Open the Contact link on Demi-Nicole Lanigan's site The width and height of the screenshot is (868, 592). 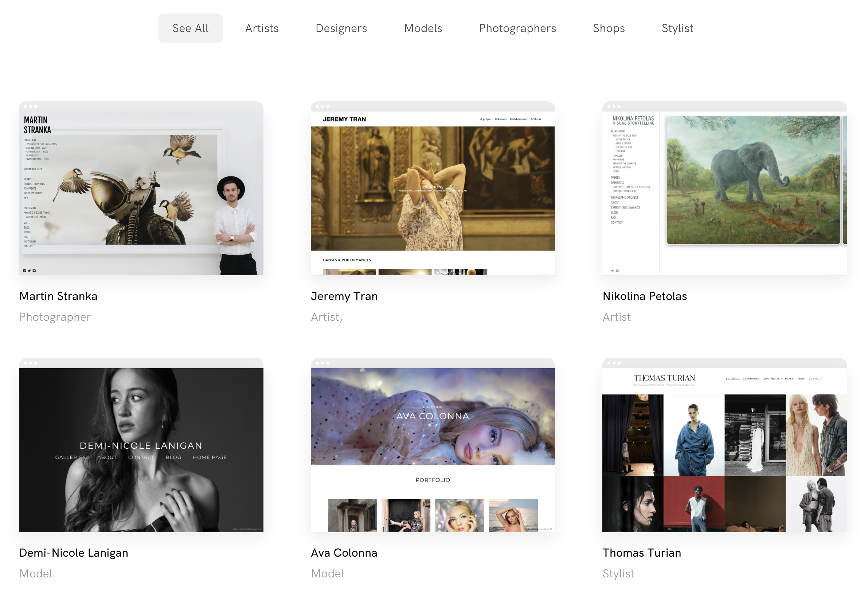tap(141, 457)
